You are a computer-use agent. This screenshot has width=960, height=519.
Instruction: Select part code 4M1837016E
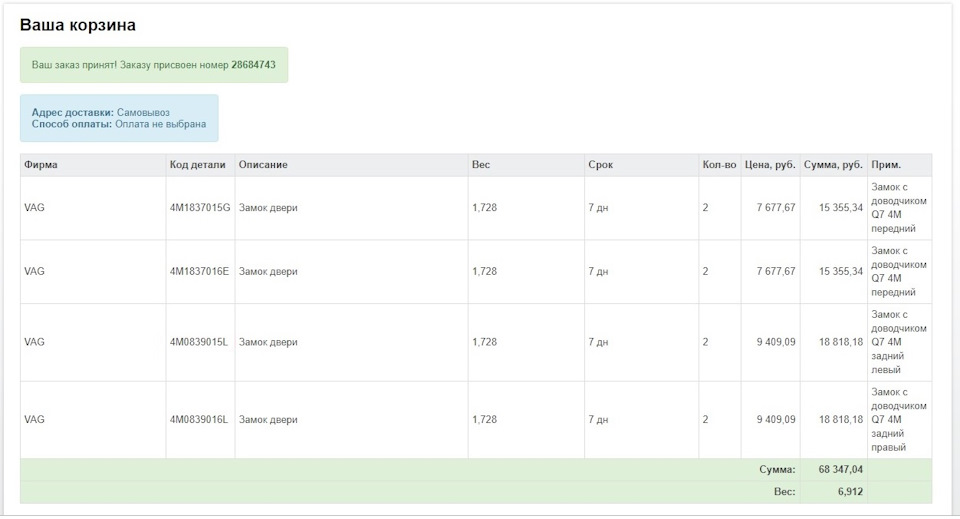coord(199,272)
